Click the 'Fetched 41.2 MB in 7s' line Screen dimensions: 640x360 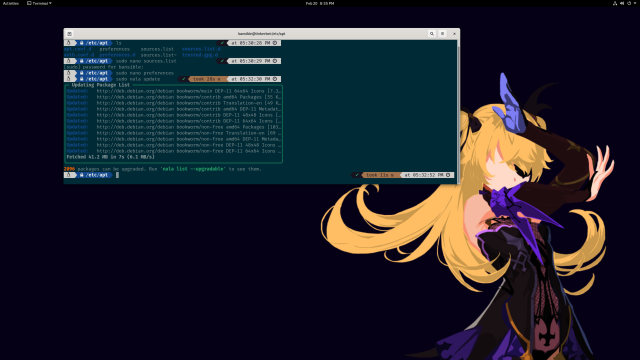point(111,157)
